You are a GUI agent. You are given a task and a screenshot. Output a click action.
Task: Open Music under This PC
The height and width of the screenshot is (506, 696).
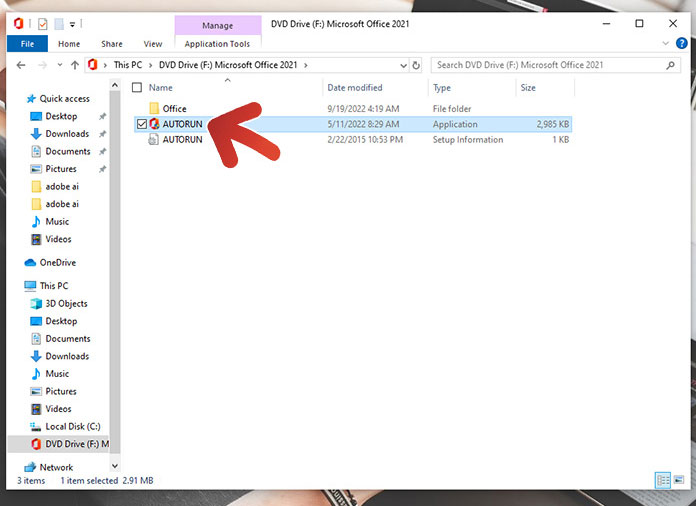[57, 374]
